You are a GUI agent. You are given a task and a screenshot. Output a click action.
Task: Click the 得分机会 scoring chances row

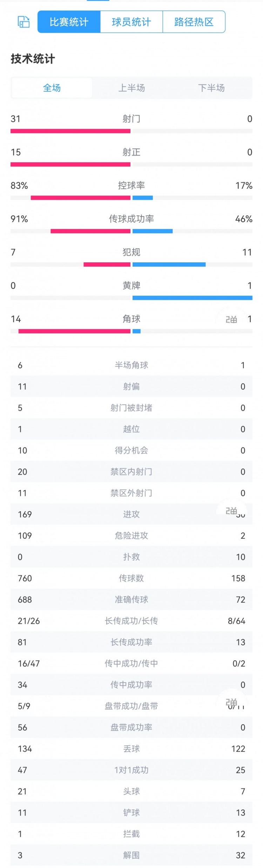[131, 450]
